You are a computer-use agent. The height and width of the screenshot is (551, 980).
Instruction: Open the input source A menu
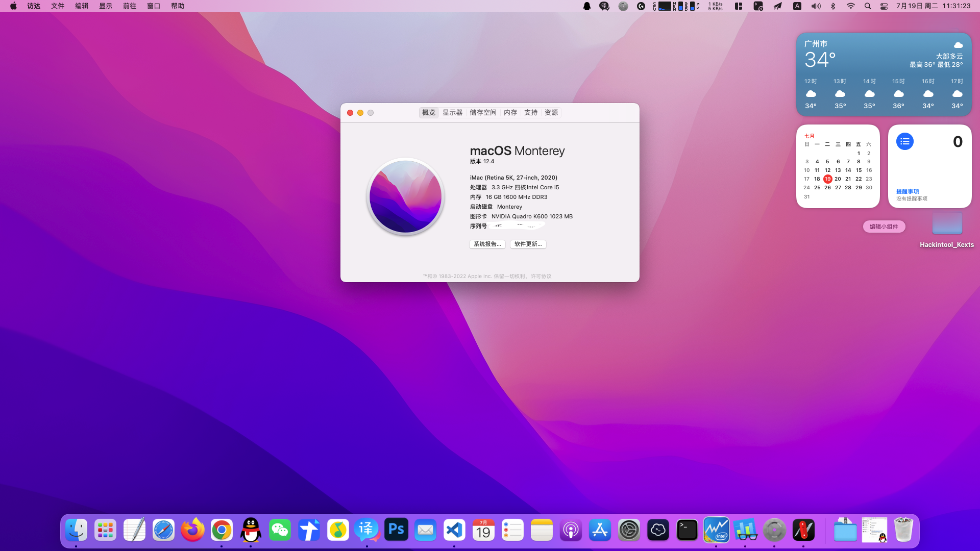click(797, 6)
